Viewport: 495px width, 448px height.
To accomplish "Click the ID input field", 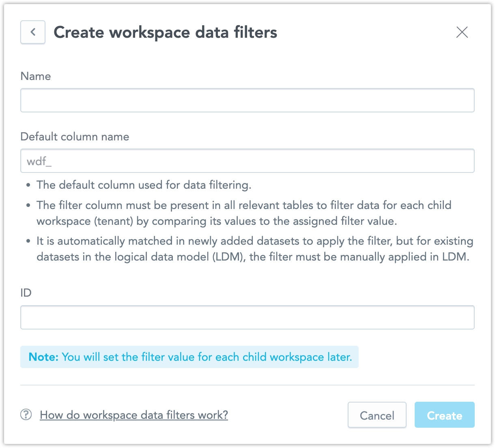I will click(247, 317).
